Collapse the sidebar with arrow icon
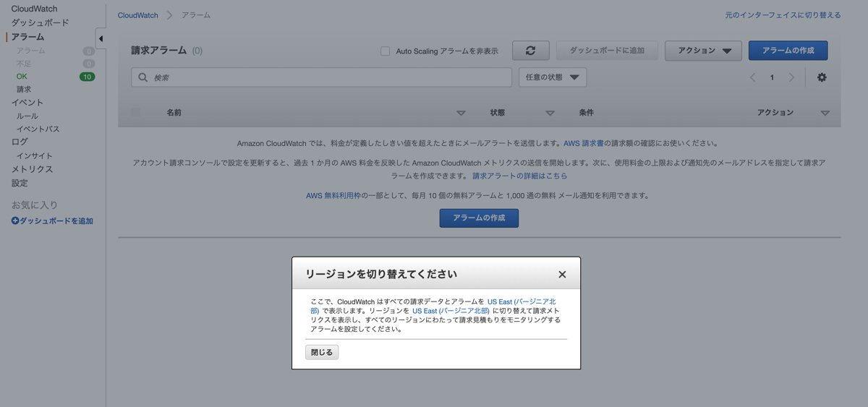This screenshot has height=407, width=868. tap(101, 38)
